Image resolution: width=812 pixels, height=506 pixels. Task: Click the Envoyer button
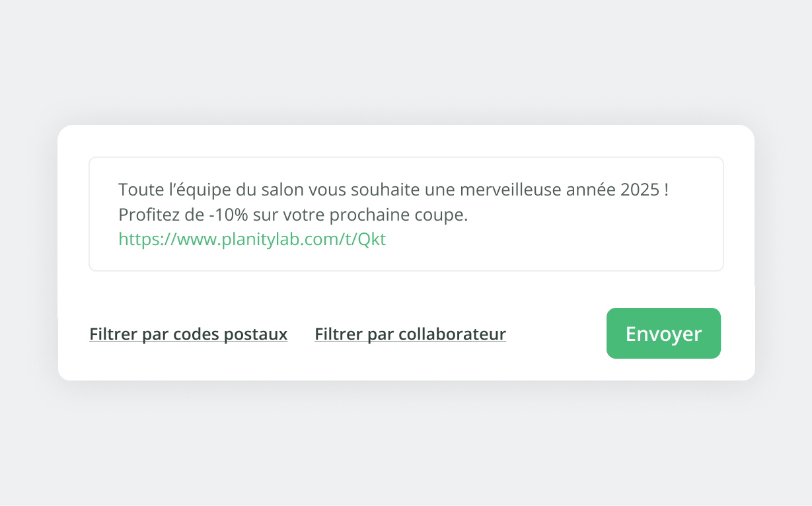click(x=663, y=334)
